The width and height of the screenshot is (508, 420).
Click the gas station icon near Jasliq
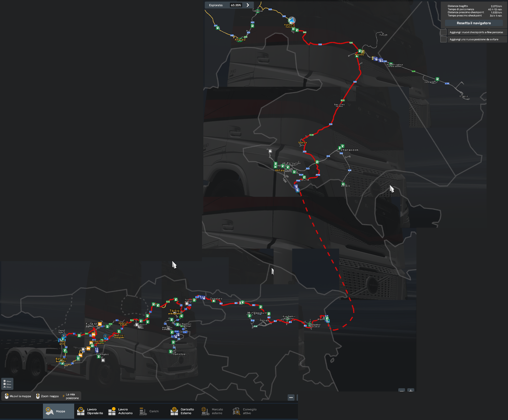(x=437, y=79)
